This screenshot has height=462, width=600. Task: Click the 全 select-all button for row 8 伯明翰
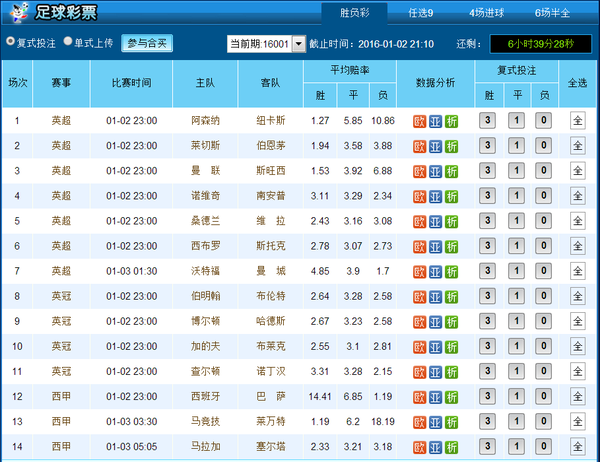point(578,296)
